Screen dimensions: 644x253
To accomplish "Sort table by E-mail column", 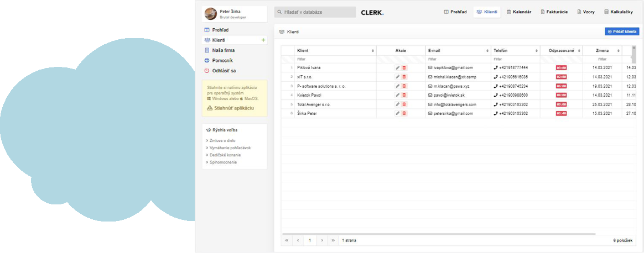I will coord(487,51).
